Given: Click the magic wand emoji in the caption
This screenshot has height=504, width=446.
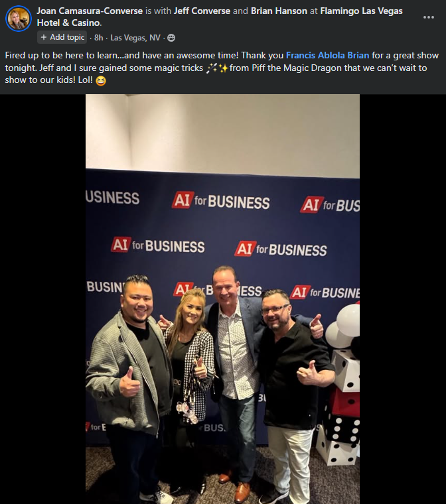Looking at the screenshot, I should pos(212,68).
